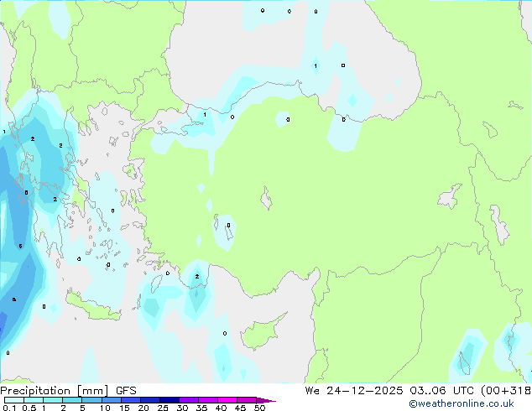The width and height of the screenshot is (532, 411).
Task: Click the '10' legend value label
Action: point(105,408)
